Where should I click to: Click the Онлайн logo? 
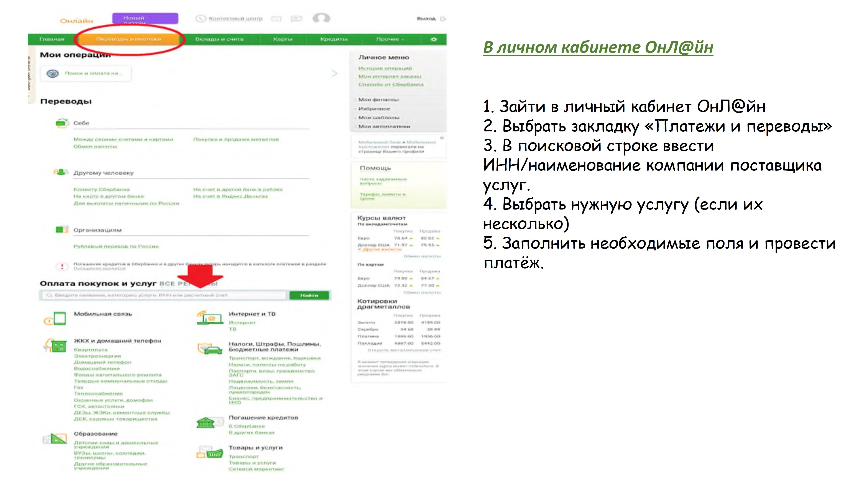(x=76, y=21)
